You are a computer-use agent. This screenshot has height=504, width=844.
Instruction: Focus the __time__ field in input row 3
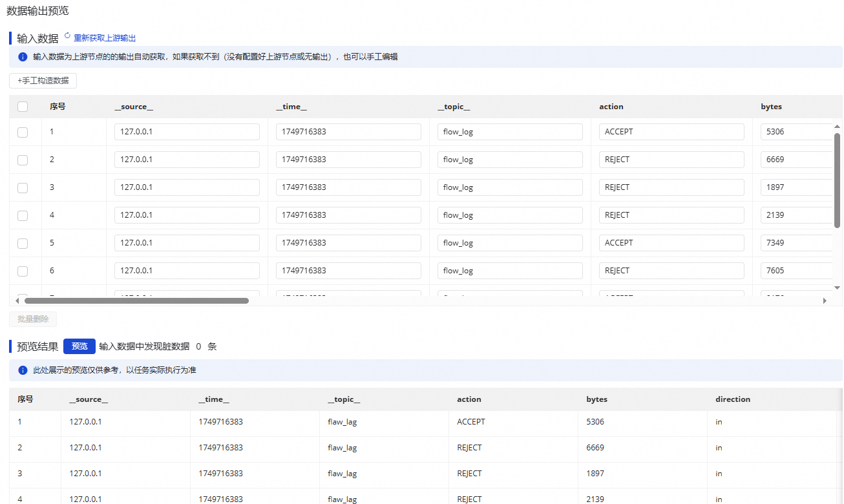348,187
